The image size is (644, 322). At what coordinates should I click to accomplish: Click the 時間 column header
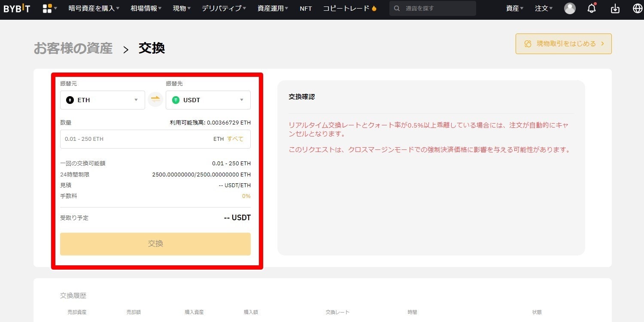coord(412,312)
